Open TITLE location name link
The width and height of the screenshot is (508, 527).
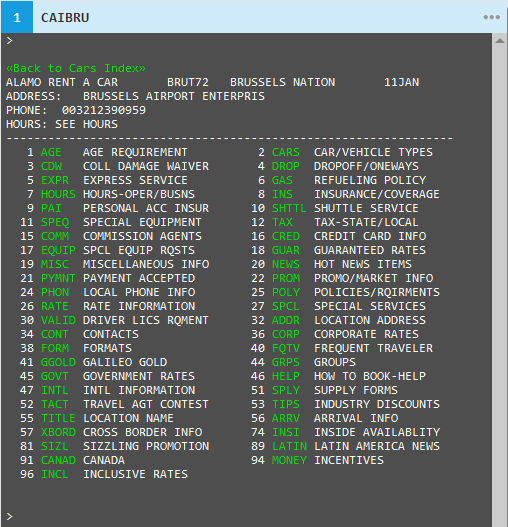pyautogui.click(x=58, y=418)
